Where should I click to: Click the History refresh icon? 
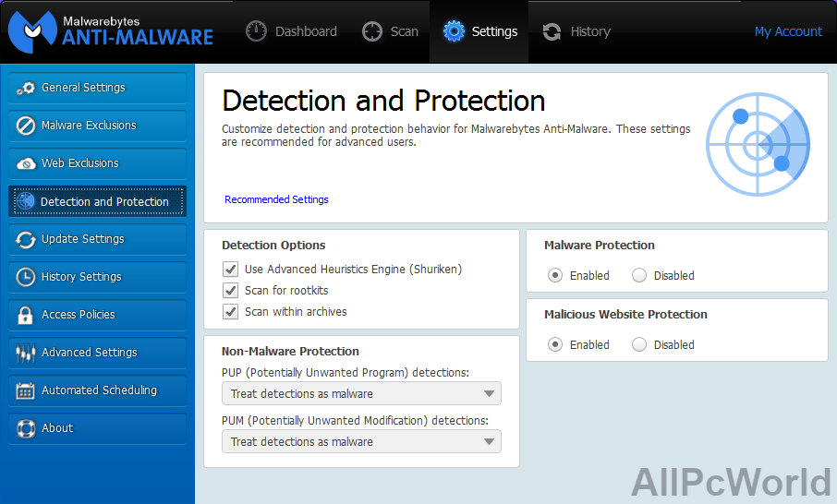[552, 31]
